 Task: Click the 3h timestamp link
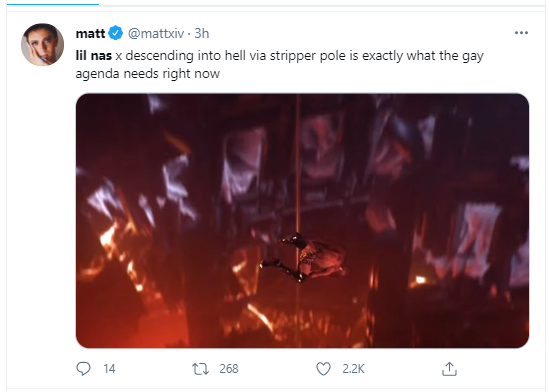[x=202, y=34]
